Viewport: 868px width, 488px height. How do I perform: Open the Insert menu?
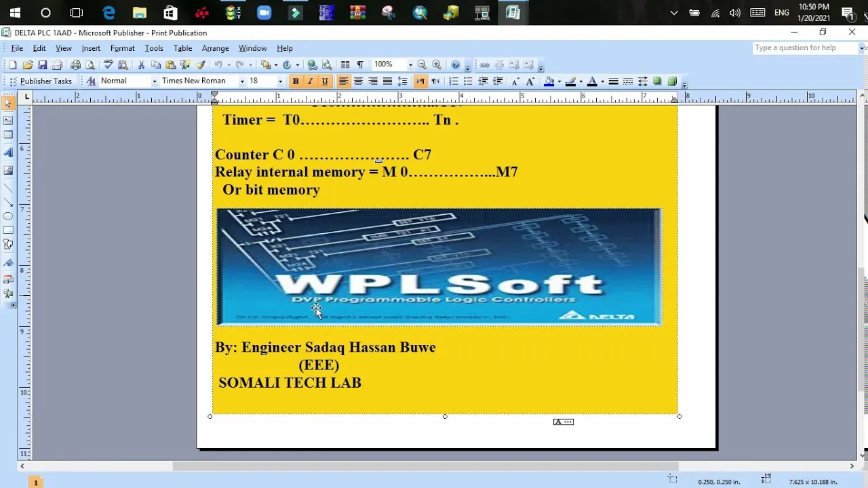tap(91, 48)
